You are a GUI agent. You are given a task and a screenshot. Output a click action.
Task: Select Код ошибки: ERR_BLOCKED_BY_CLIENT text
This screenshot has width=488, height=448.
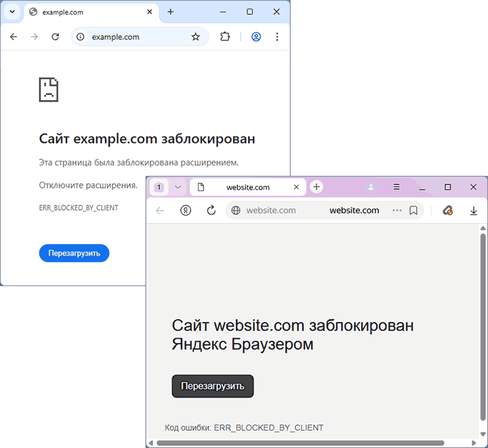(244, 428)
